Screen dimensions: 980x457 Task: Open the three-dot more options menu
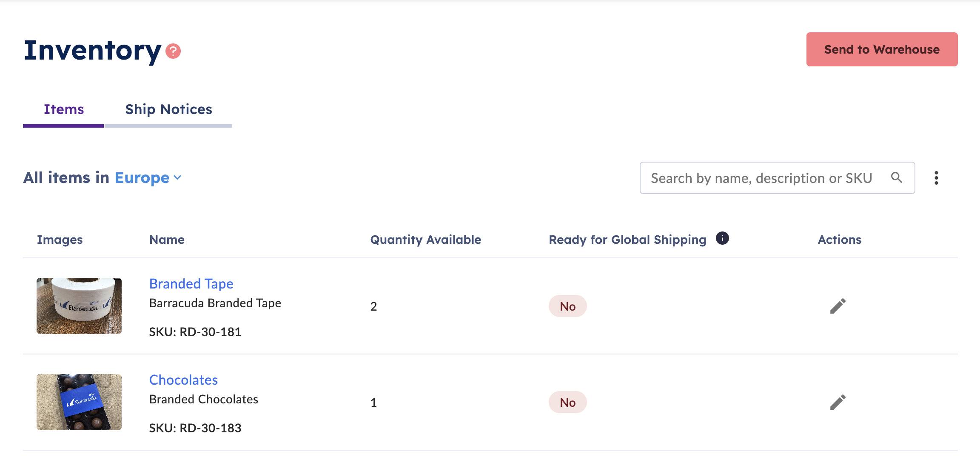pos(936,178)
